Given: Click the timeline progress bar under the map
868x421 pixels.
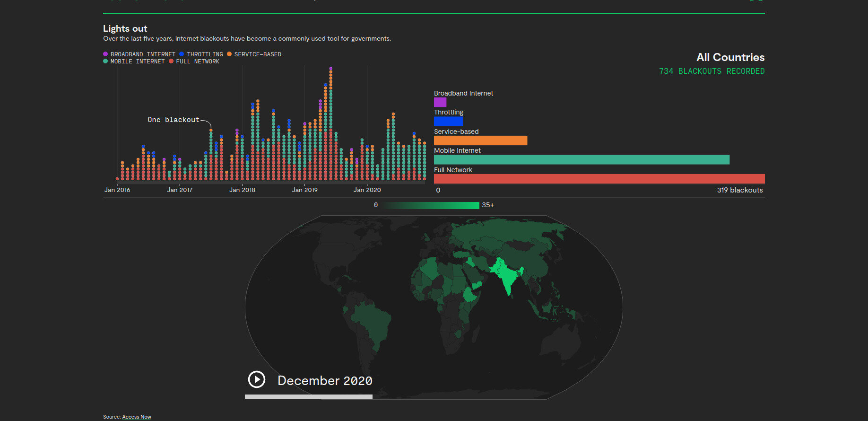Looking at the screenshot, I should click(308, 397).
